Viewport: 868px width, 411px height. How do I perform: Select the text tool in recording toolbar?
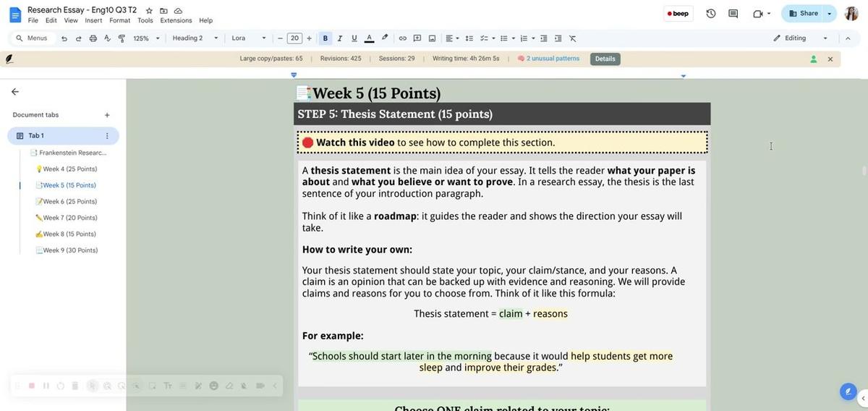[x=168, y=386]
